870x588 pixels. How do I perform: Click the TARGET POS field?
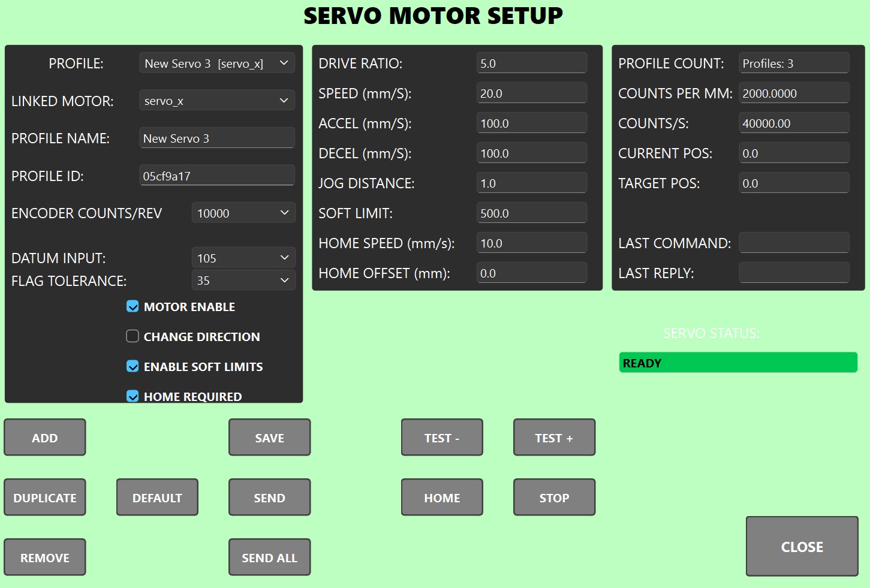click(x=794, y=183)
